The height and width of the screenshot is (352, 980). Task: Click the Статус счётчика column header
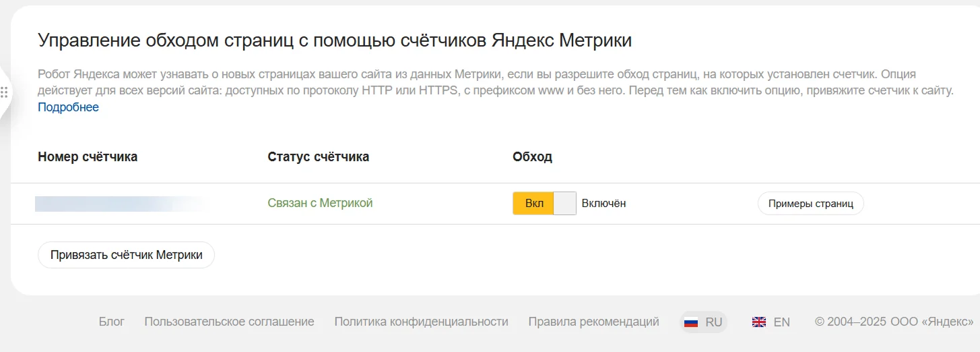point(318,157)
